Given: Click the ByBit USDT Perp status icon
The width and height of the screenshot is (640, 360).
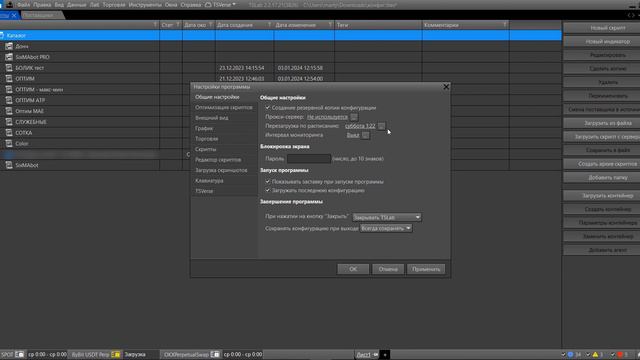Looking at the screenshot, I should (116, 354).
